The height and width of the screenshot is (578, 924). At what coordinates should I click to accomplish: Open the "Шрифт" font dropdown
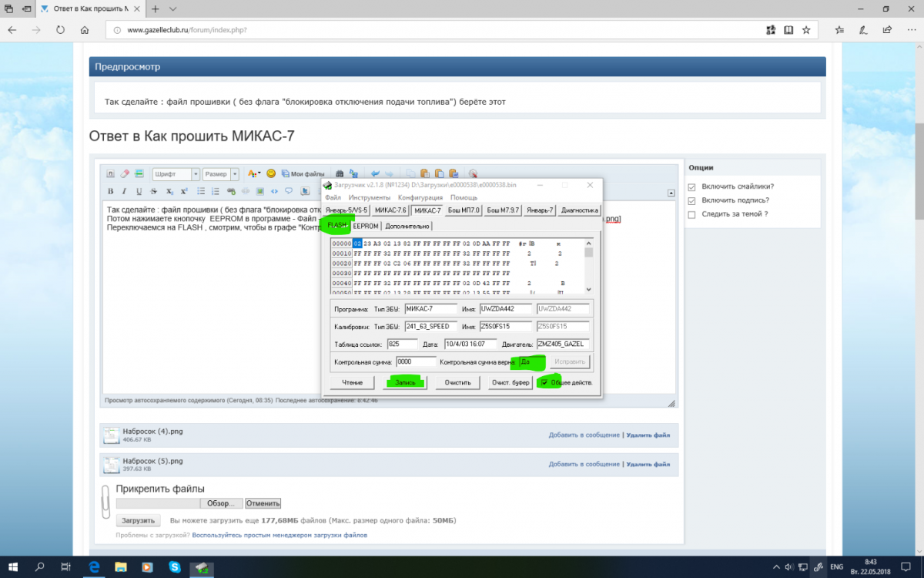pyautogui.click(x=176, y=174)
